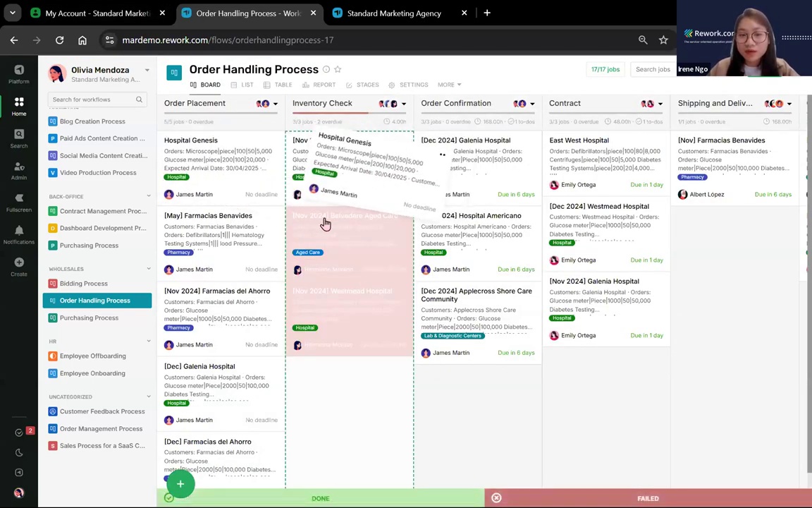The width and height of the screenshot is (812, 508).
Task: Open the Order Placement column menu arrow
Action: [x=276, y=104]
